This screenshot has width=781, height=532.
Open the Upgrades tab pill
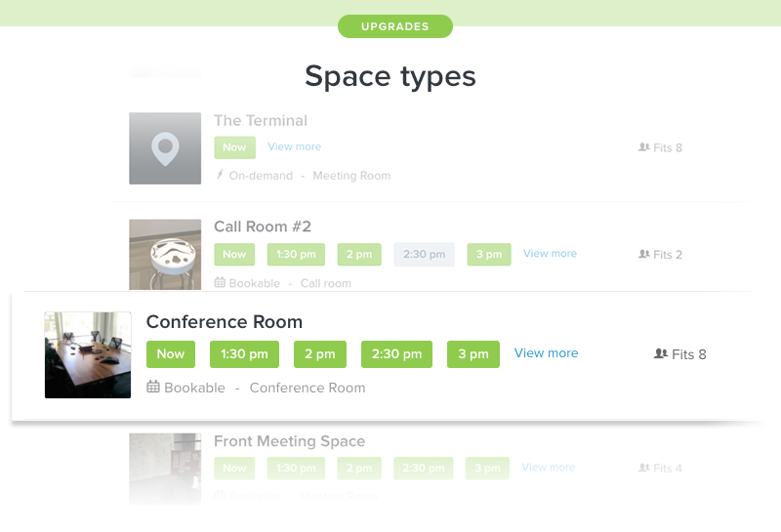395,26
